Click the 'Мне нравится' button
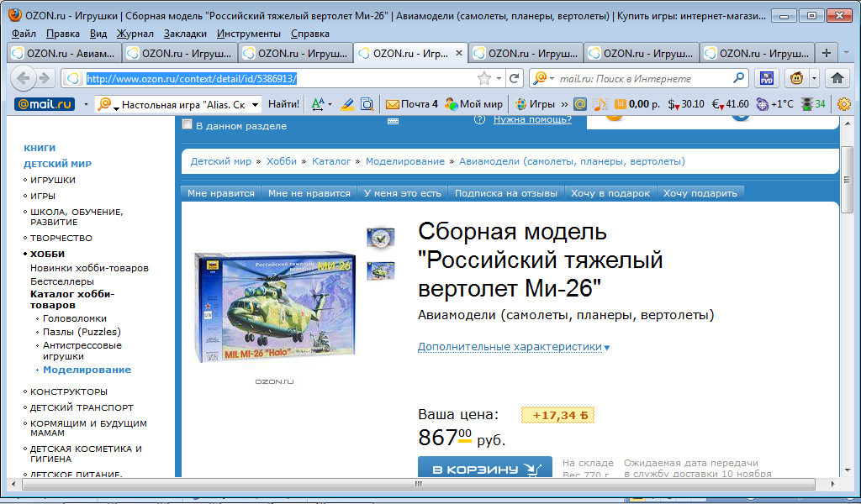Image resolution: width=861 pixels, height=504 pixels. 221,193
